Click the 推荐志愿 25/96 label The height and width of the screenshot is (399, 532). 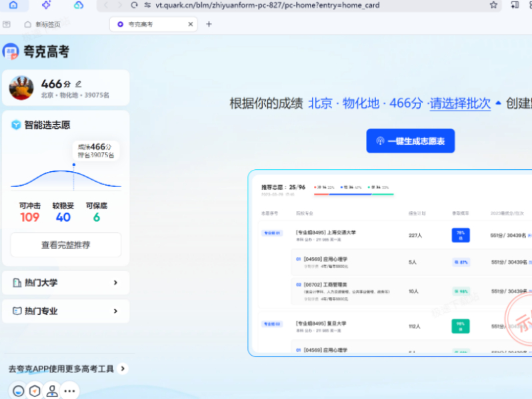[283, 187]
